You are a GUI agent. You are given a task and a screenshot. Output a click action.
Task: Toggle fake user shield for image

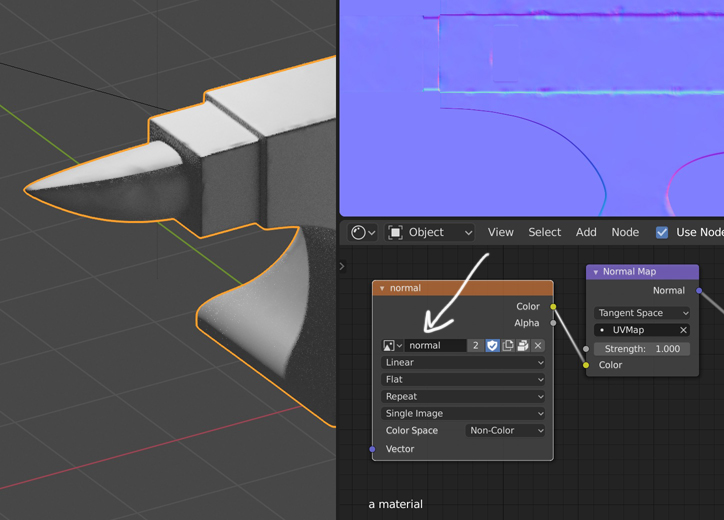click(x=492, y=345)
